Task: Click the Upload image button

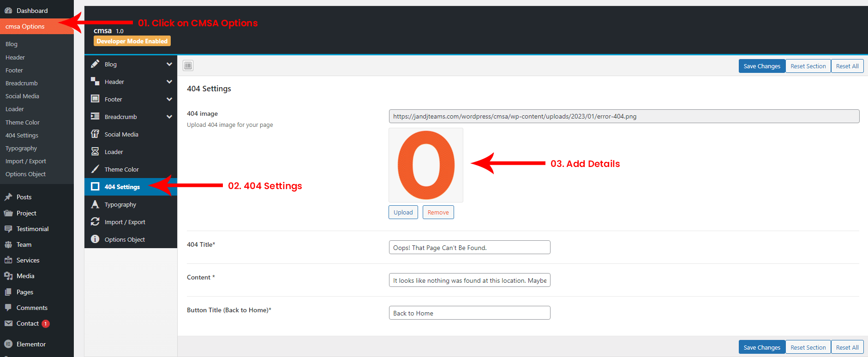Action: click(x=403, y=212)
